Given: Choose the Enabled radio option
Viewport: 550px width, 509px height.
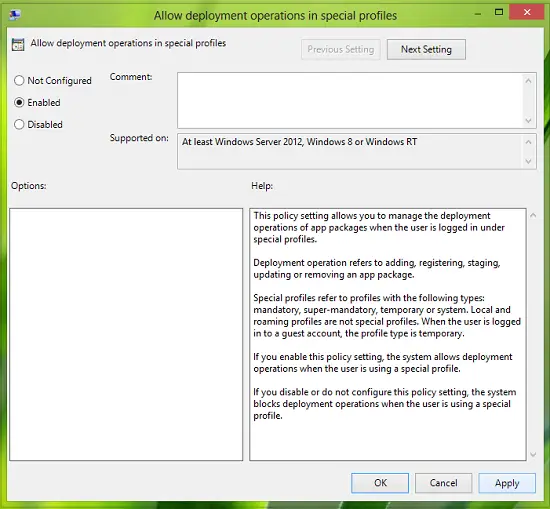Looking at the screenshot, I should (19, 102).
